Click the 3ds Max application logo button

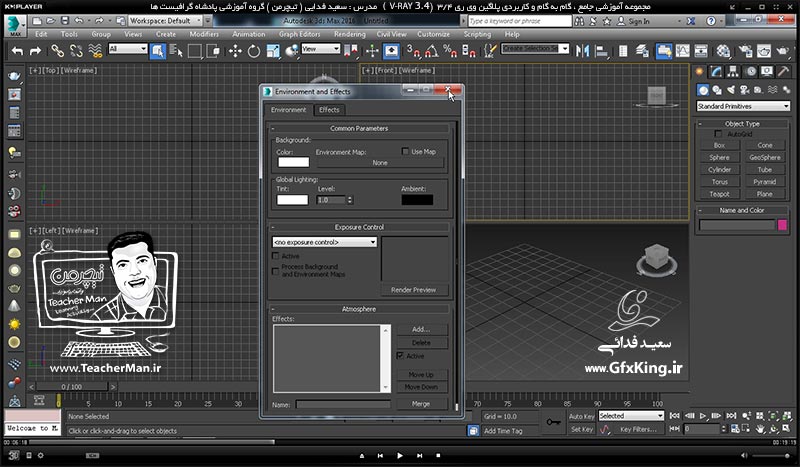pos(15,25)
